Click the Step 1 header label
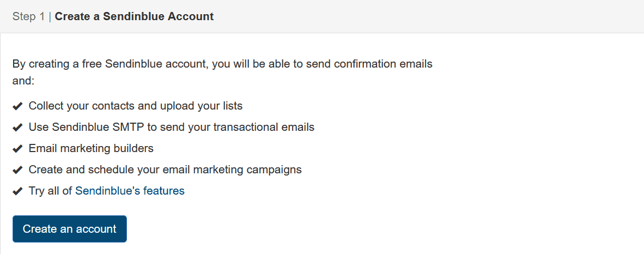This screenshot has width=644, height=254. [28, 16]
